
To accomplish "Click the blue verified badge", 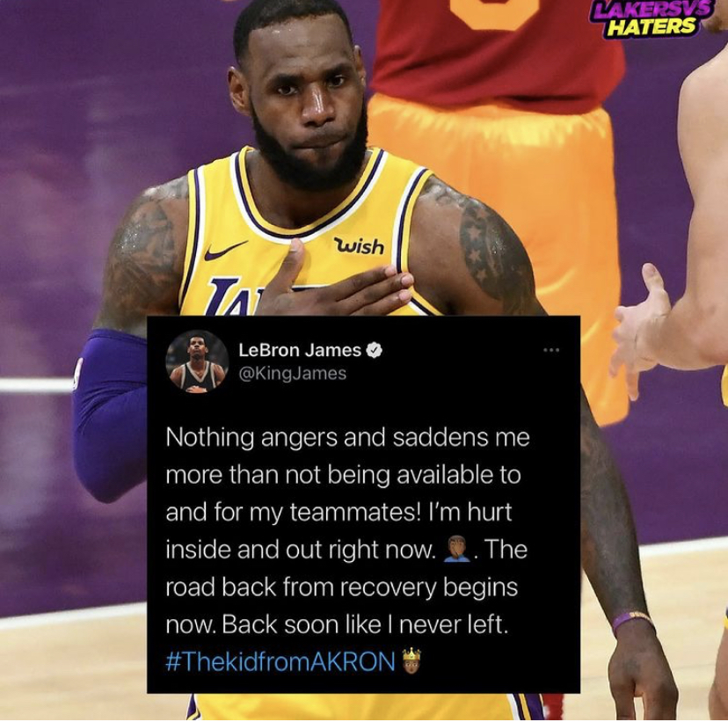I will pos(375,350).
